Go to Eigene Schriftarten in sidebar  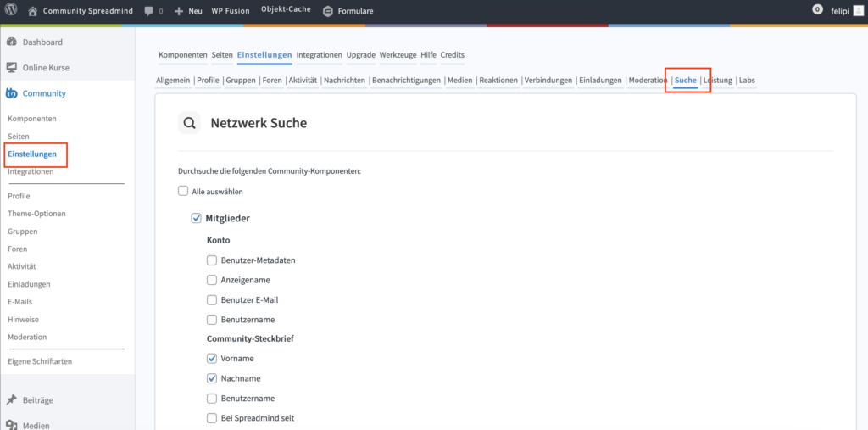tap(40, 361)
